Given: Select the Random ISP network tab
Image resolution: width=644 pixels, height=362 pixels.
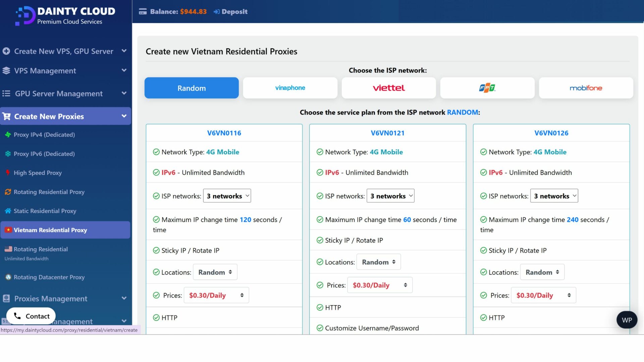Looking at the screenshot, I should (x=192, y=88).
